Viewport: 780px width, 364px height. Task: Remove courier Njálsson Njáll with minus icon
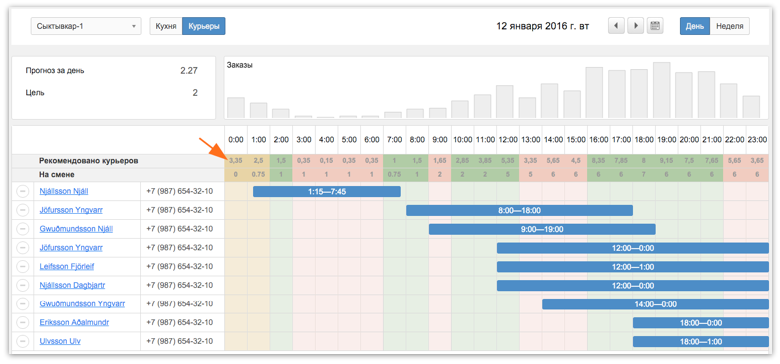[22, 191]
